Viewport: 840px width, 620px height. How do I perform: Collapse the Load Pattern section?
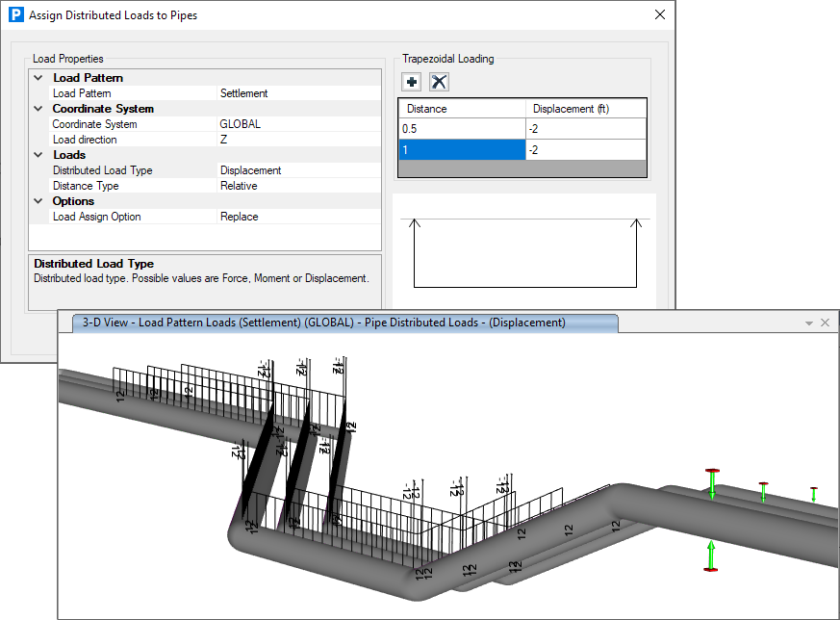click(38, 77)
